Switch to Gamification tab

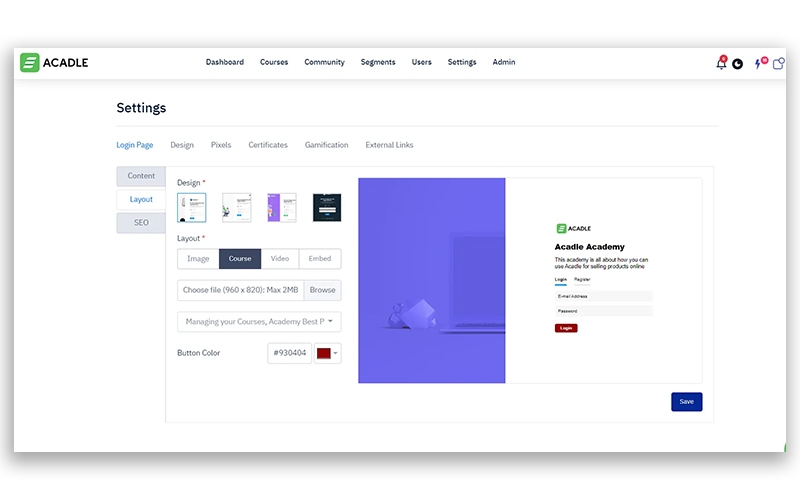[x=327, y=145]
